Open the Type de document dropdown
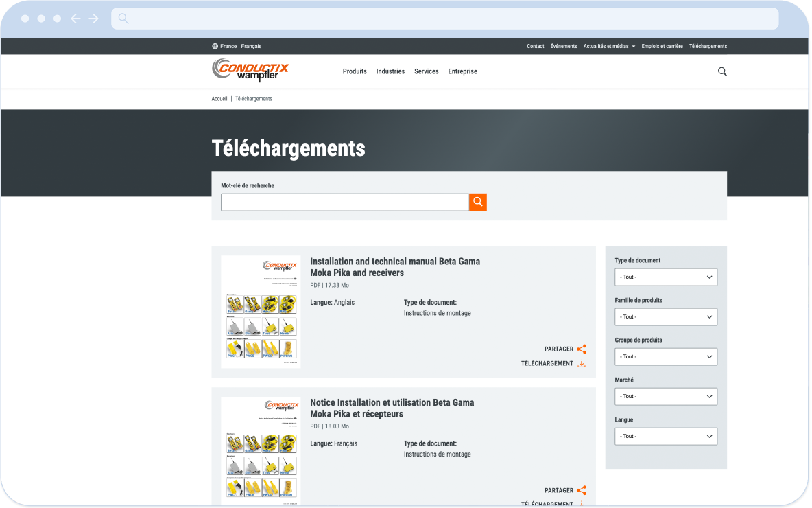Image resolution: width=812 pixels, height=508 pixels. (x=665, y=277)
